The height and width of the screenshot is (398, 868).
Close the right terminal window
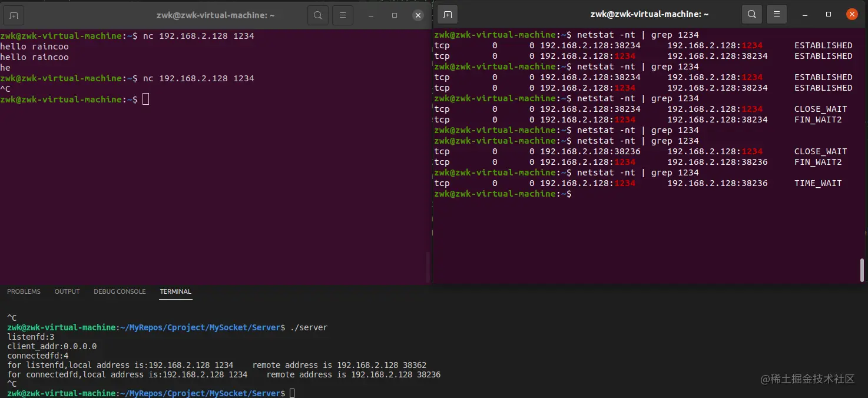pyautogui.click(x=852, y=15)
